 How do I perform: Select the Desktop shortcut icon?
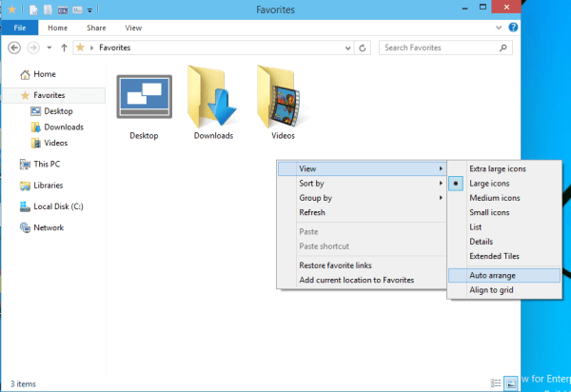(x=143, y=99)
